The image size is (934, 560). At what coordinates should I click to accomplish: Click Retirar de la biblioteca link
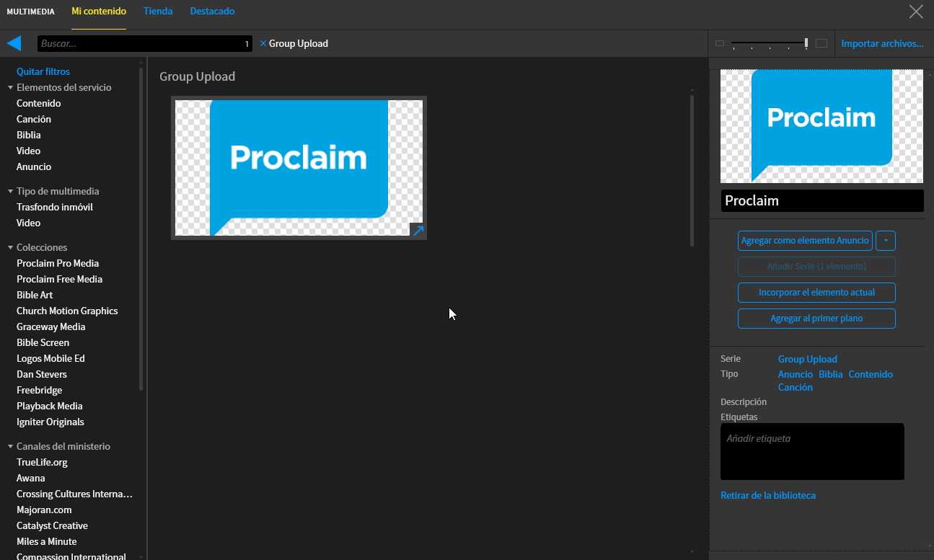coord(768,495)
